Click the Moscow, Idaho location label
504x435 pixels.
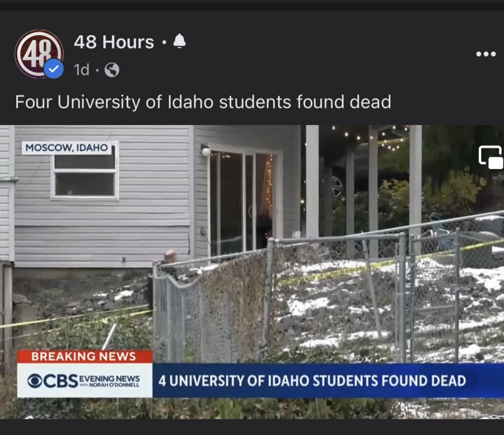coord(66,148)
